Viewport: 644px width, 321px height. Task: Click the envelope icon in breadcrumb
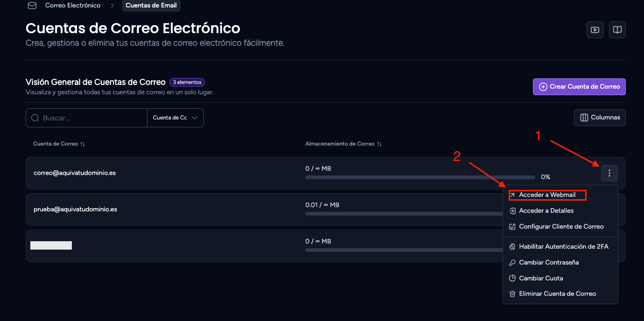coord(32,6)
